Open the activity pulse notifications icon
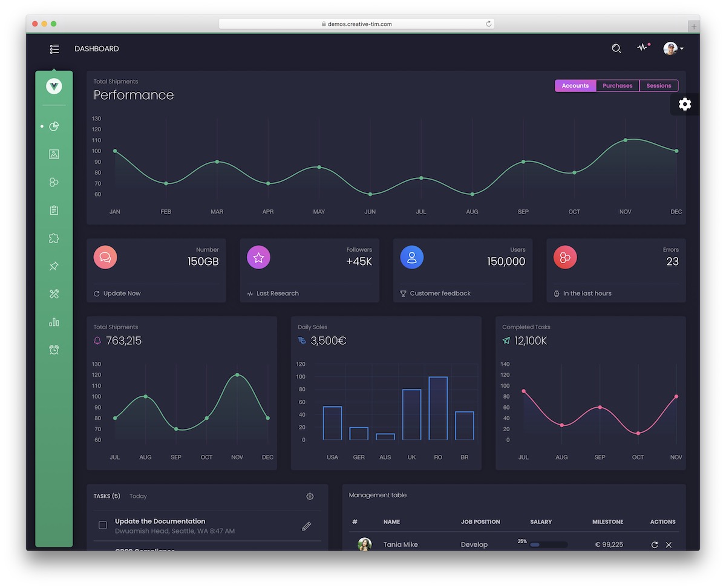This screenshot has height=588, width=726. pyautogui.click(x=643, y=47)
